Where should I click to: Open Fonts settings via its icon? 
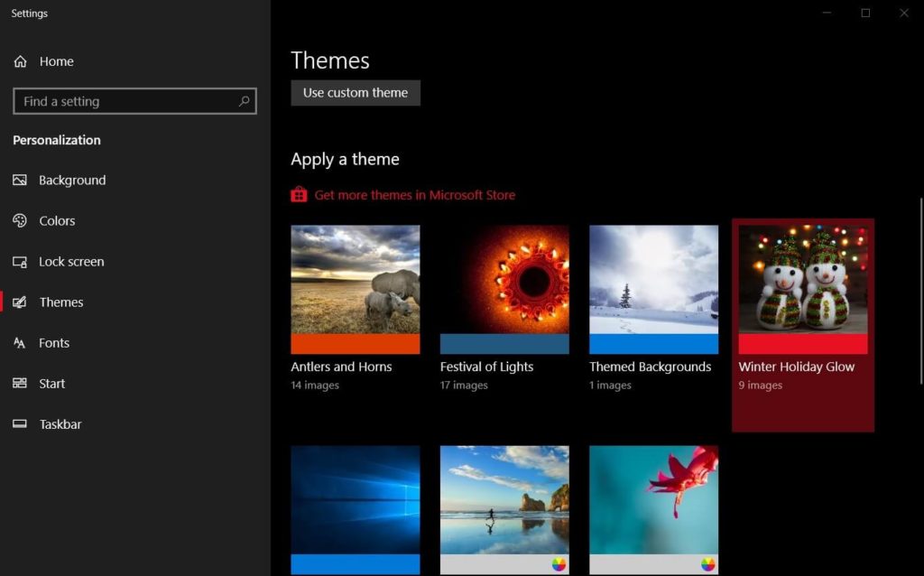(20, 342)
